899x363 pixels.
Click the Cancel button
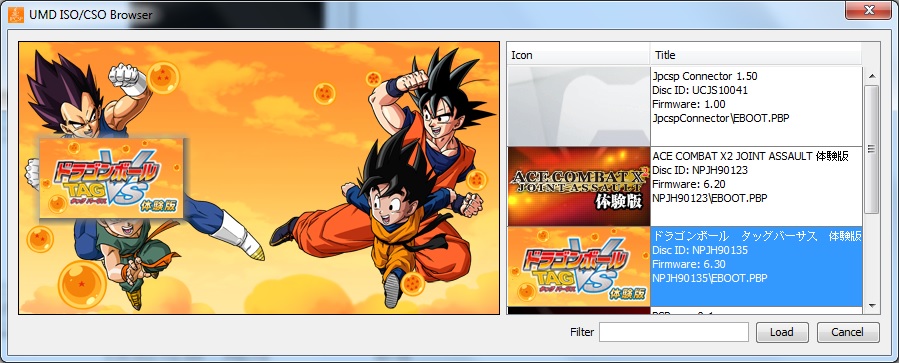[847, 332]
